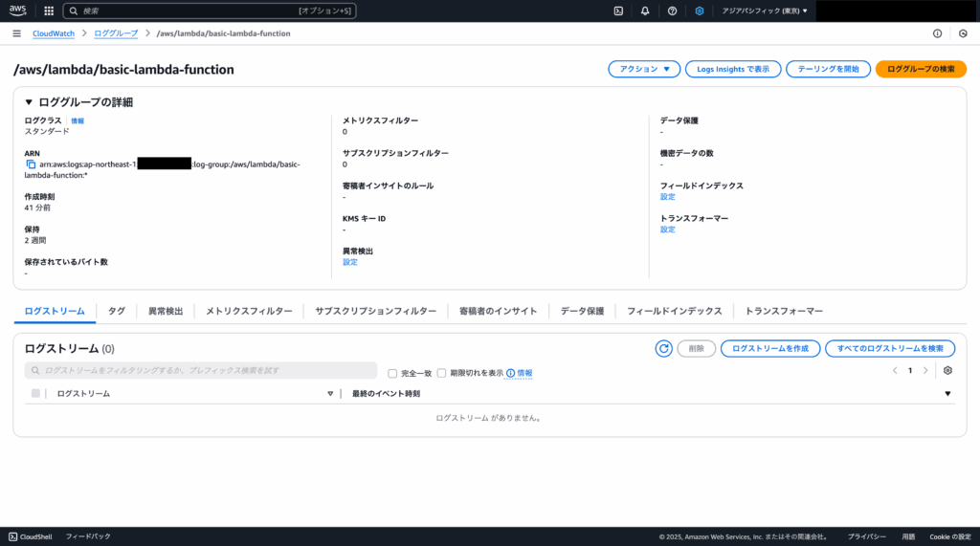Open the top bar settings gear
Viewport: 980px width, 546px height.
(x=700, y=11)
